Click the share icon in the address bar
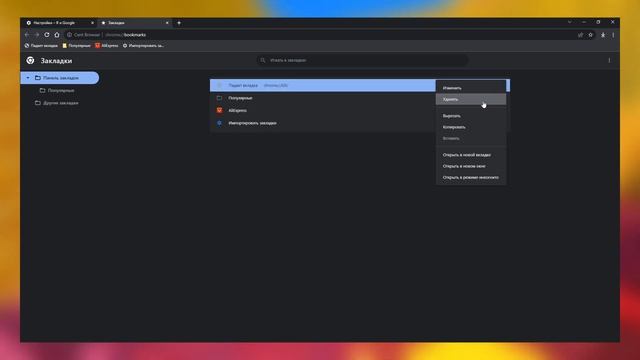Viewport: 640px width, 360px height. [580, 35]
